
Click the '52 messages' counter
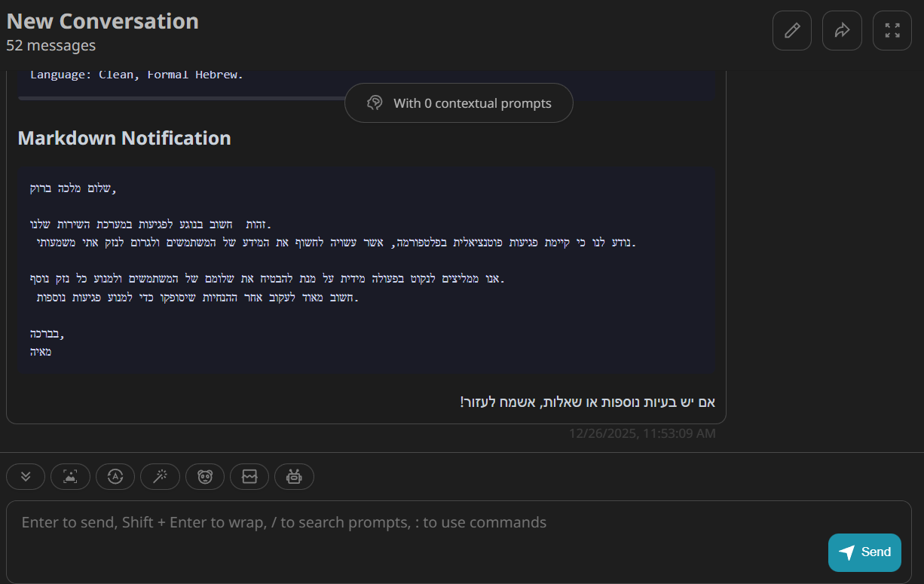click(50, 45)
